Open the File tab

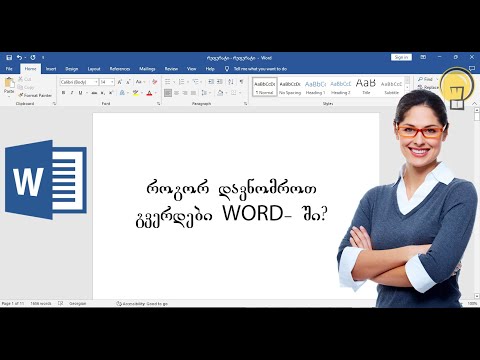[9, 69]
